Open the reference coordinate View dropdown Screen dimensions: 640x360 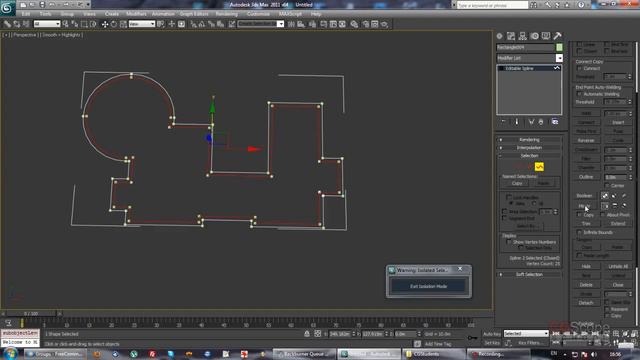pyautogui.click(x=142, y=24)
